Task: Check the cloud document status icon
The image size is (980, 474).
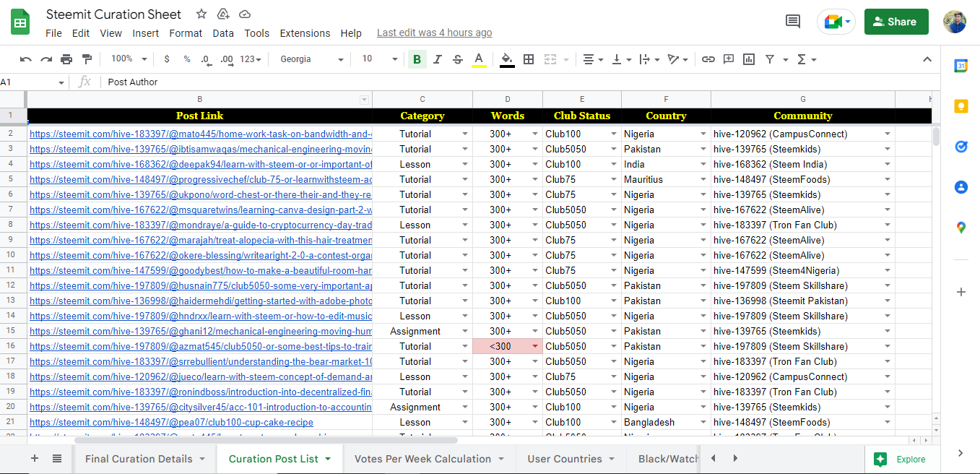Action: click(245, 14)
